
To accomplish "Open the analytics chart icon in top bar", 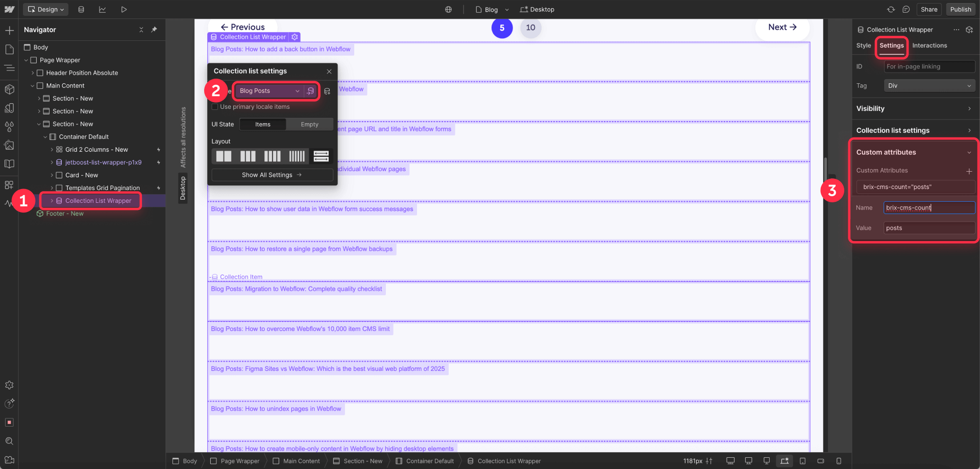I will click(102, 9).
